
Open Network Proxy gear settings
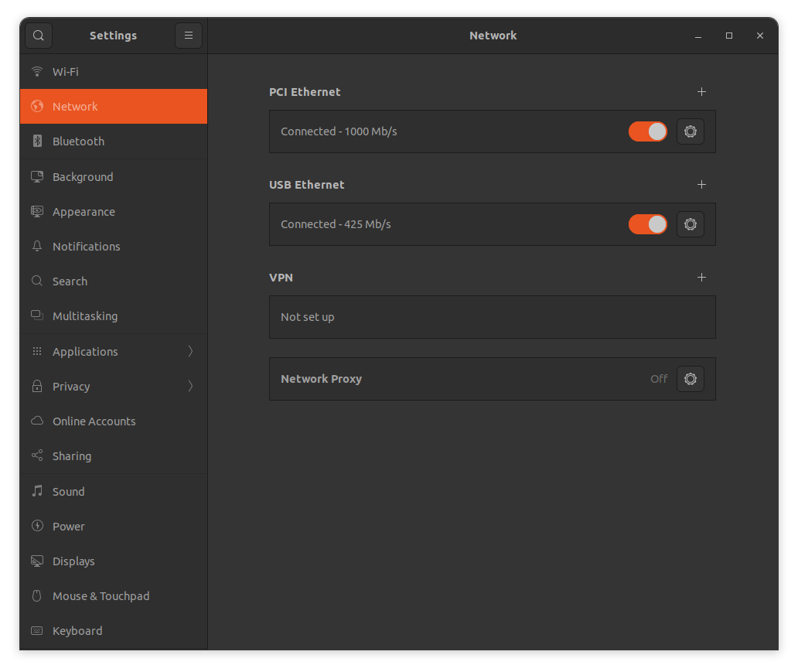(x=691, y=379)
